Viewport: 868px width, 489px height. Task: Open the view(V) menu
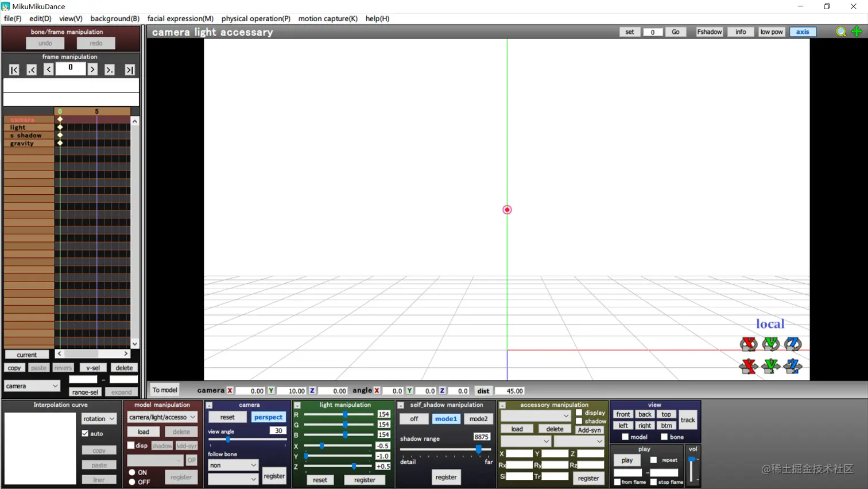click(x=71, y=18)
